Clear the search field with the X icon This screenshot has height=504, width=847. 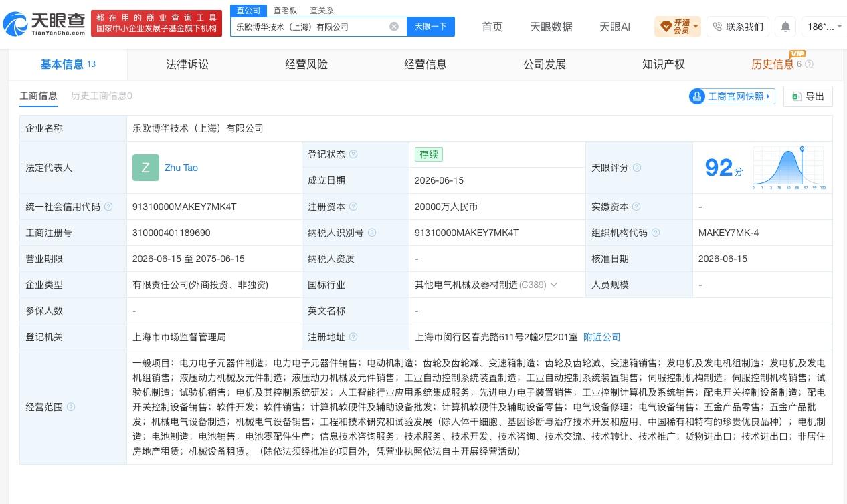coord(394,27)
